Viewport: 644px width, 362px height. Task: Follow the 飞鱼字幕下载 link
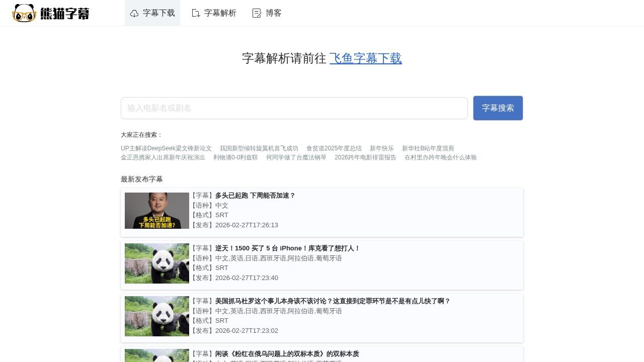[365, 58]
